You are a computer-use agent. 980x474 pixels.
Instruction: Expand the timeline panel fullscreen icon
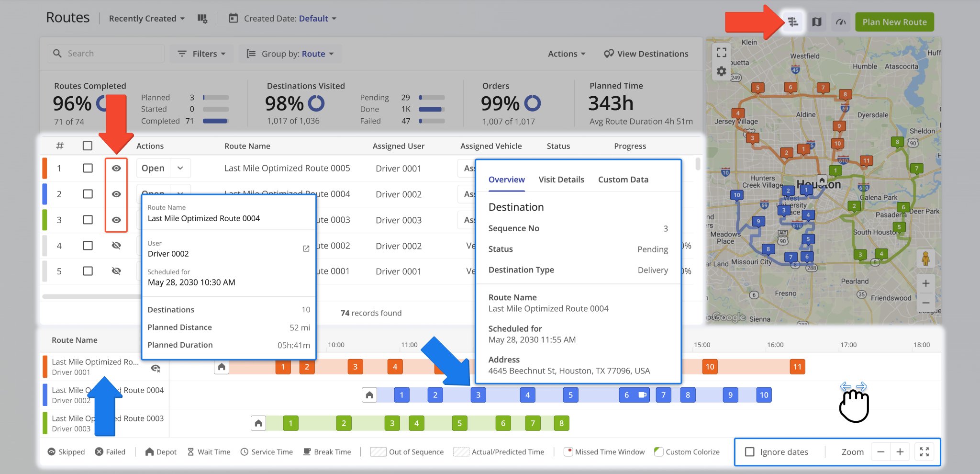(x=924, y=451)
